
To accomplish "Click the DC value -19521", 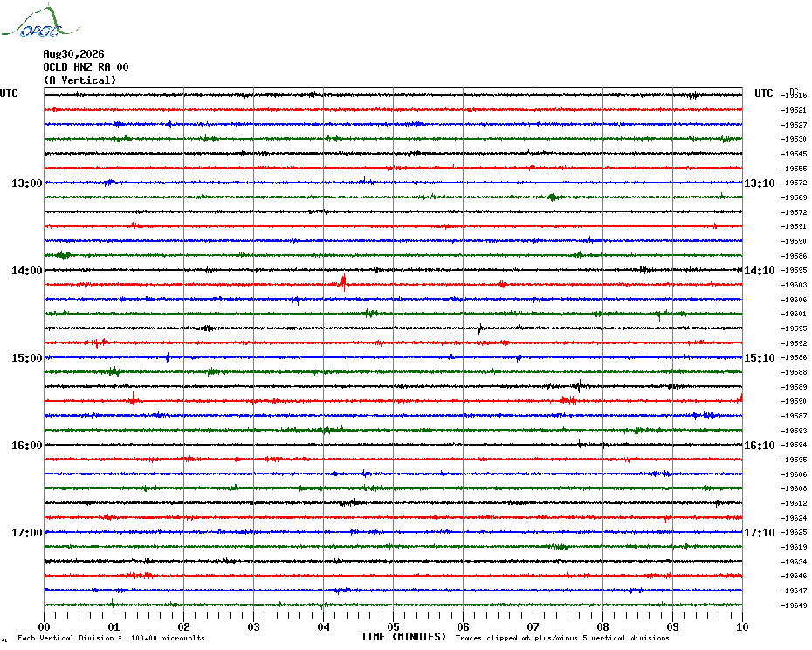I will (x=794, y=110).
